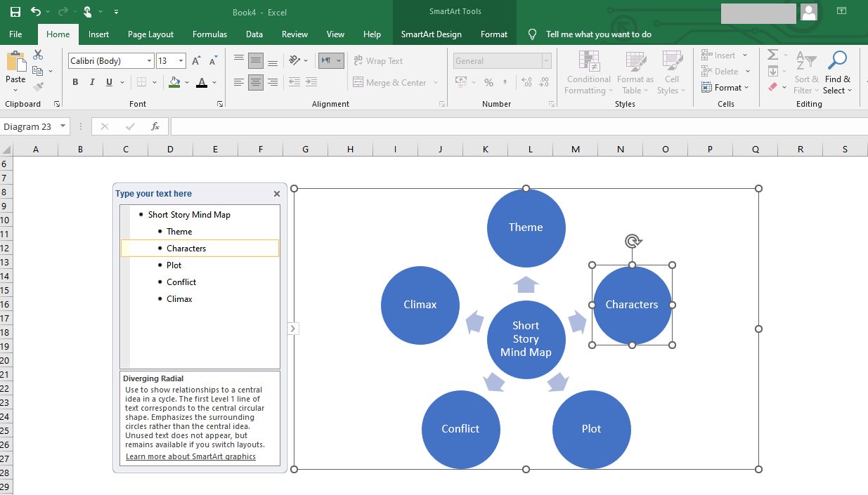Click the Cut scissors icon

coord(38,55)
